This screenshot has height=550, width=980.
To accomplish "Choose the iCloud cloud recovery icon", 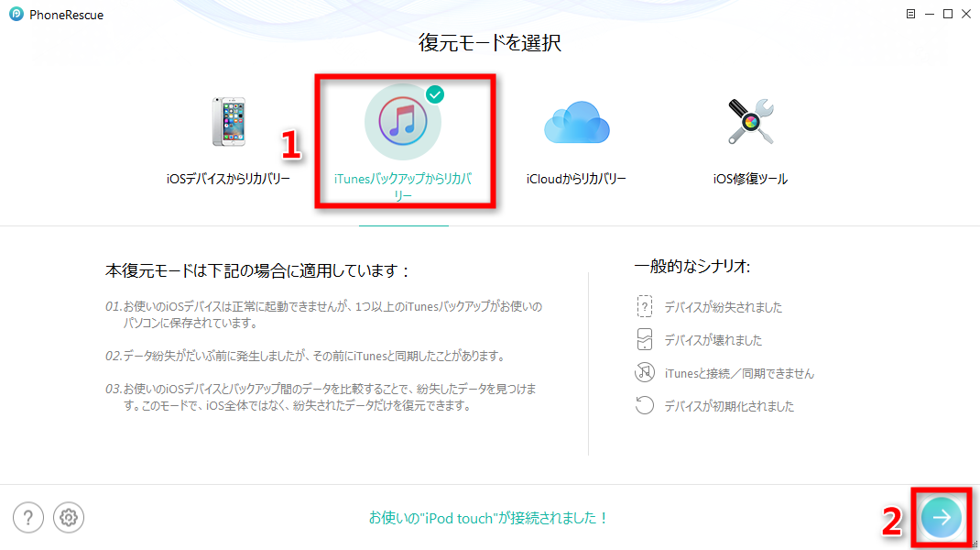I will [x=576, y=123].
